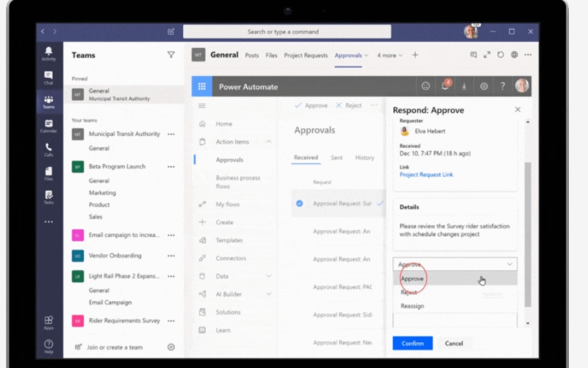The height and width of the screenshot is (368, 588).
Task: Open more options for Beta Program Launch
Action: (171, 166)
